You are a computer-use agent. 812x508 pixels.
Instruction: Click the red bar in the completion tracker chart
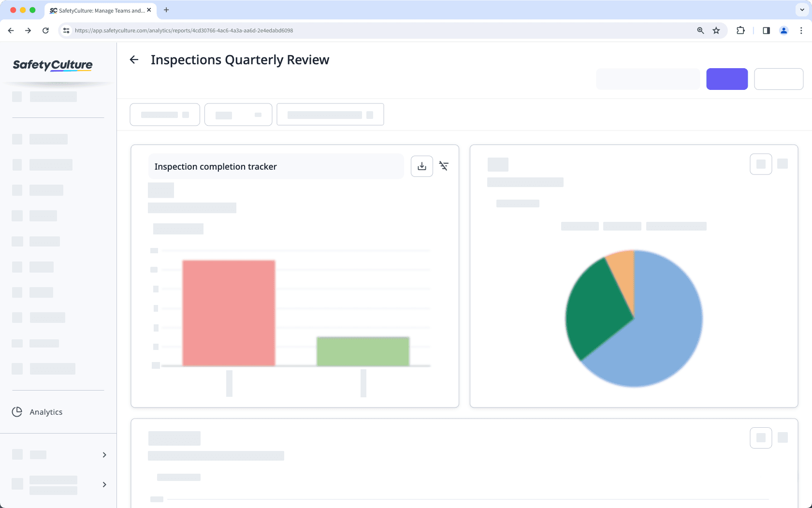[x=229, y=313]
